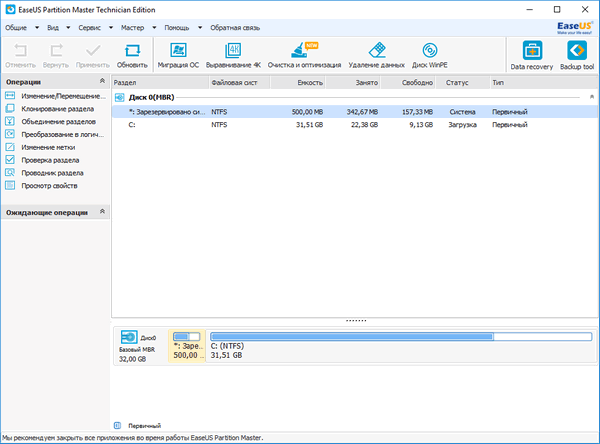Sort by Занято column header

tap(353, 83)
